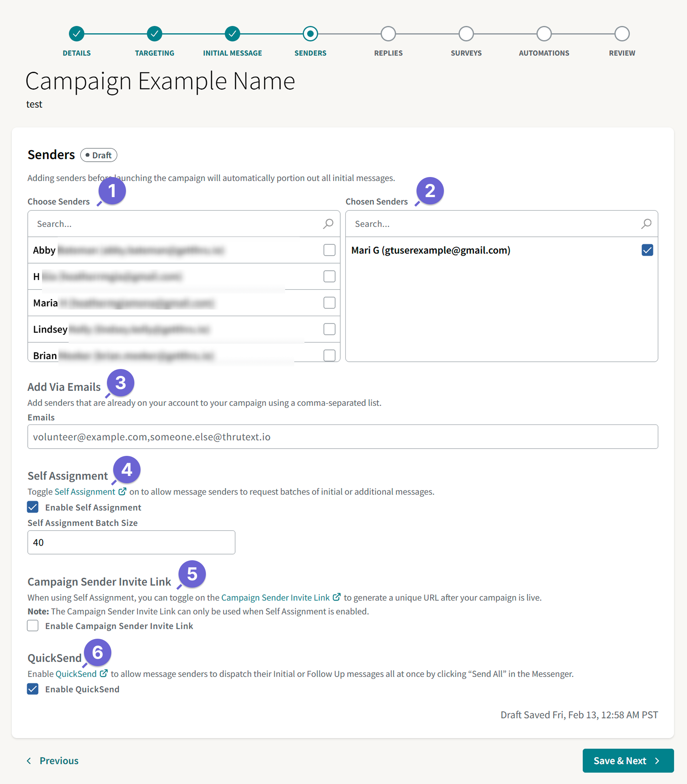Click the Self Assignment Batch Size field
Image resolution: width=687 pixels, height=784 pixels.
[x=131, y=542]
